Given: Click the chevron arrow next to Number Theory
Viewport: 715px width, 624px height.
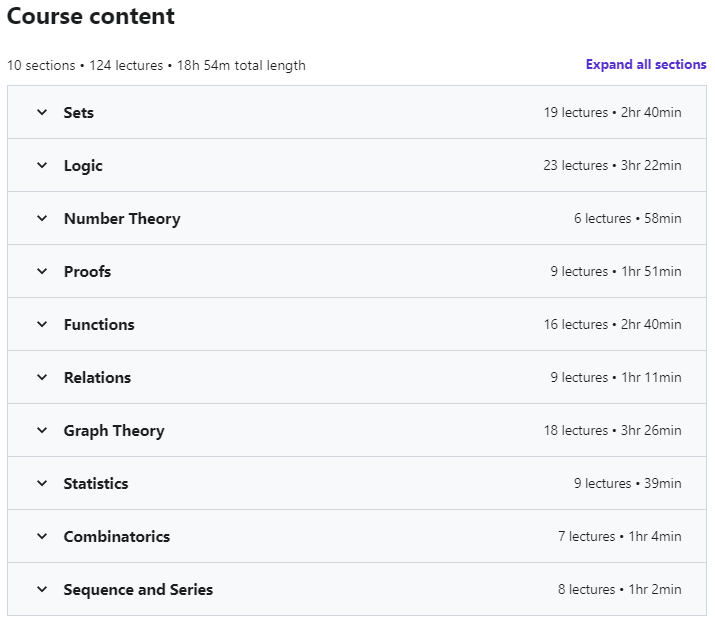Looking at the screenshot, I should pos(42,219).
